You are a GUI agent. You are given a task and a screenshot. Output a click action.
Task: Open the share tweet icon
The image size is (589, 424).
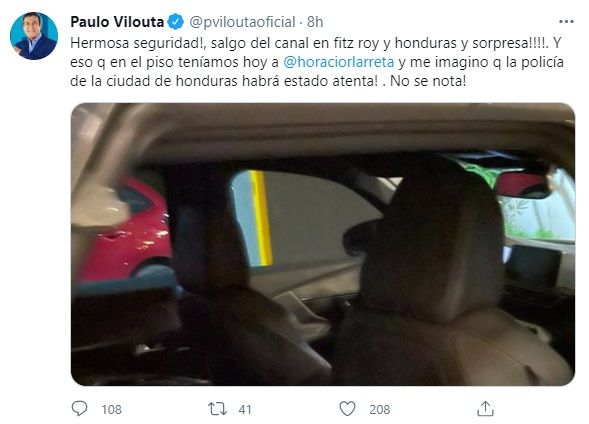pos(485,409)
